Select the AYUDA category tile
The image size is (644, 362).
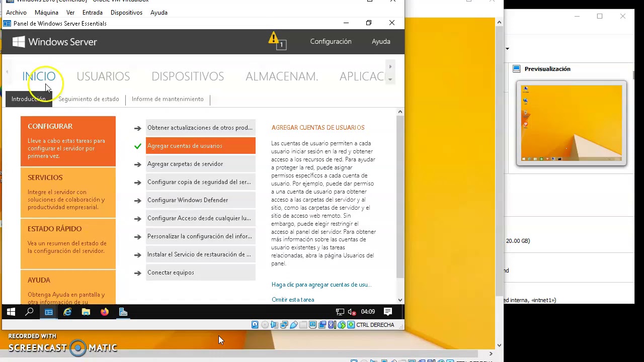coord(68,287)
